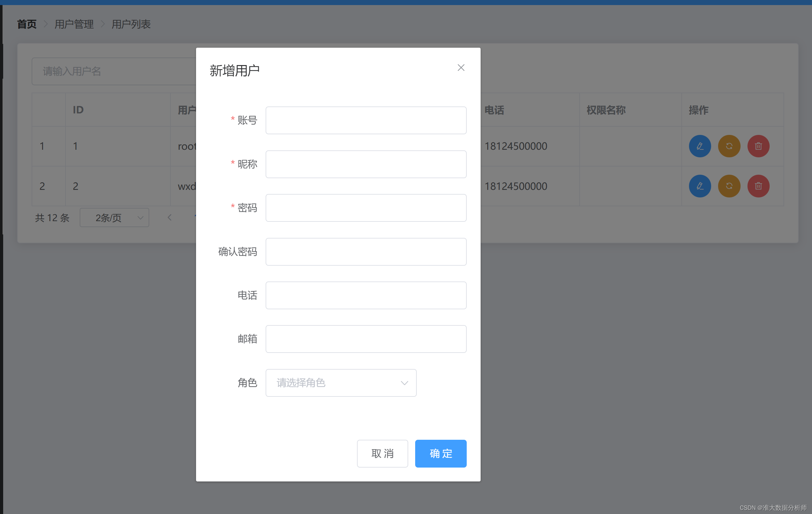812x514 pixels.
Task: Click 用户管理 in the breadcrumb
Action: click(74, 24)
